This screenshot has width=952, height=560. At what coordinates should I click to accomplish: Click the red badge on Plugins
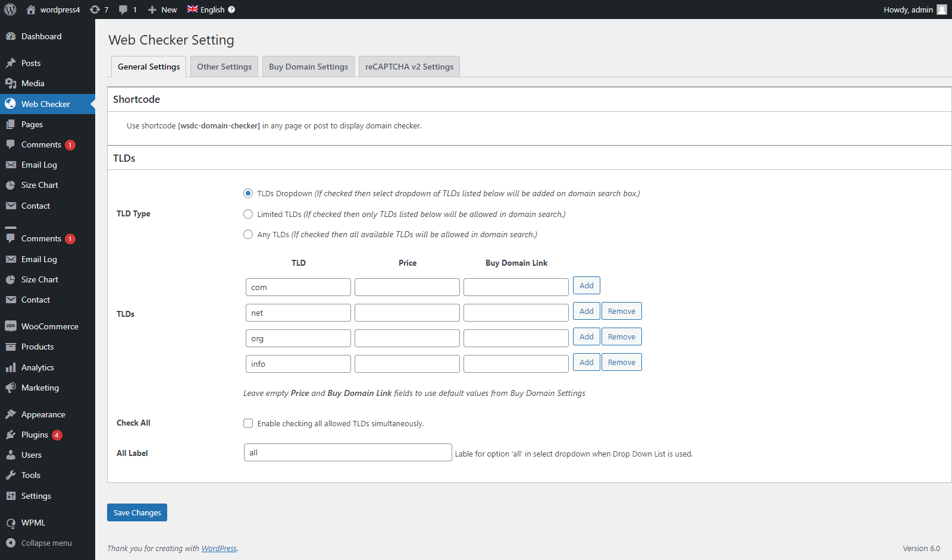[x=57, y=435]
